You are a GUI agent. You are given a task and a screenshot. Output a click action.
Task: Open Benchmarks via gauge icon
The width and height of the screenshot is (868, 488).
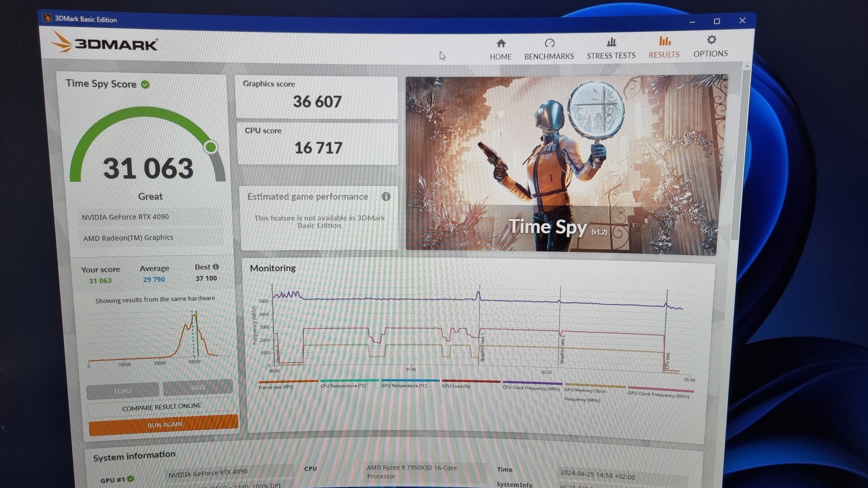coord(549,43)
